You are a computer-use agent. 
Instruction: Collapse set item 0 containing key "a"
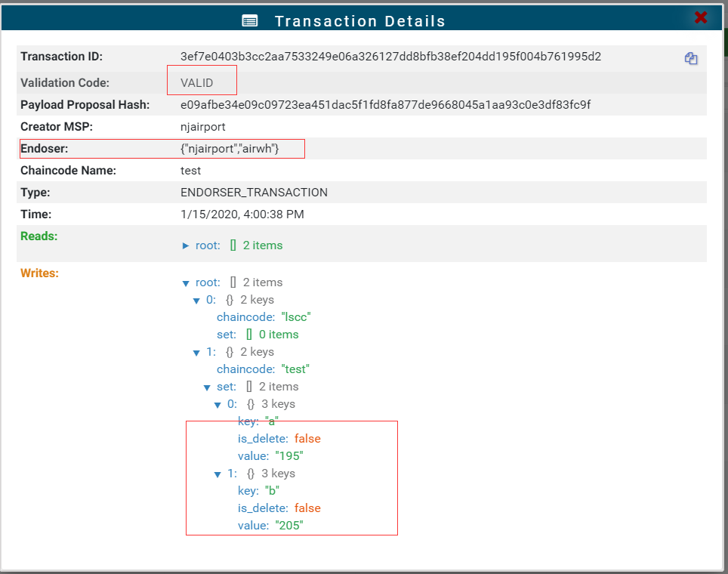click(x=218, y=405)
